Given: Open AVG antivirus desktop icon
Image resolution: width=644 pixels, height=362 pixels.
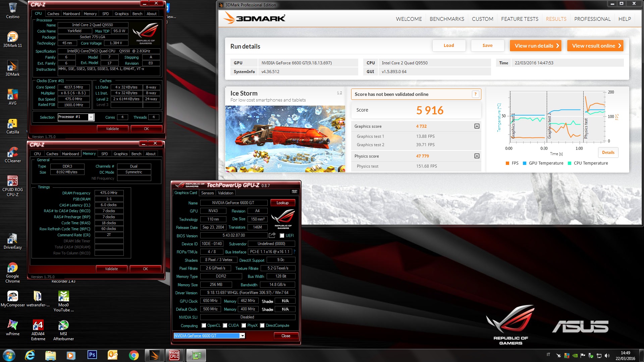Looking at the screenshot, I should click(12, 97).
